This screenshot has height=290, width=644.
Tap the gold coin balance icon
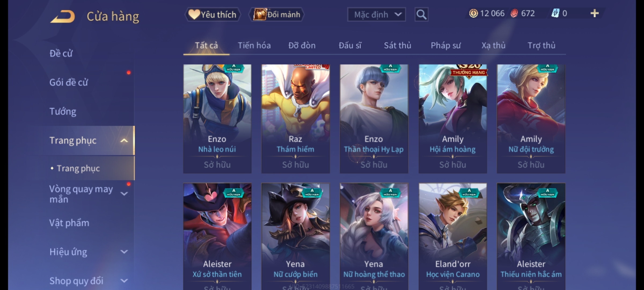473,13
